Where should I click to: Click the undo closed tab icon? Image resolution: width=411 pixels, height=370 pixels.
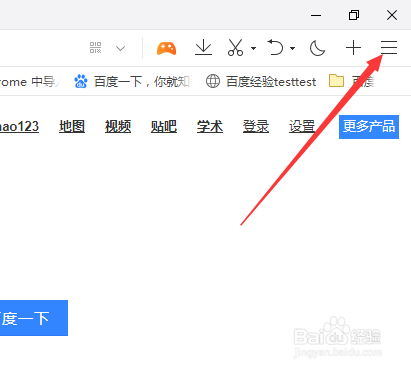point(275,47)
